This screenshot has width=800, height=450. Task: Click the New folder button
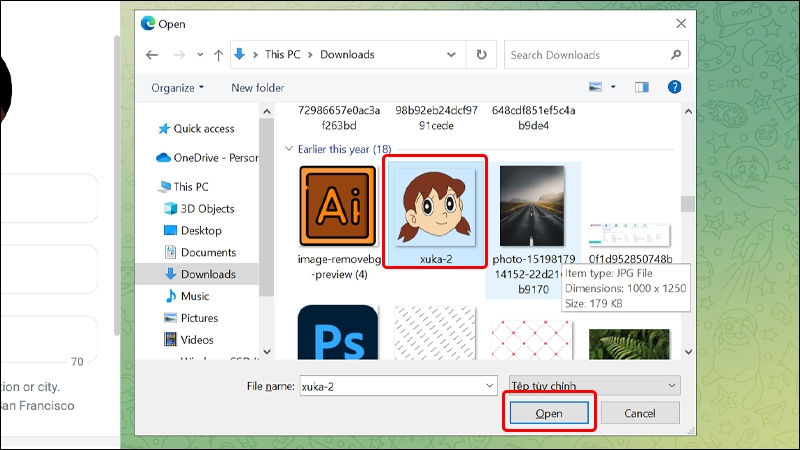(x=258, y=88)
